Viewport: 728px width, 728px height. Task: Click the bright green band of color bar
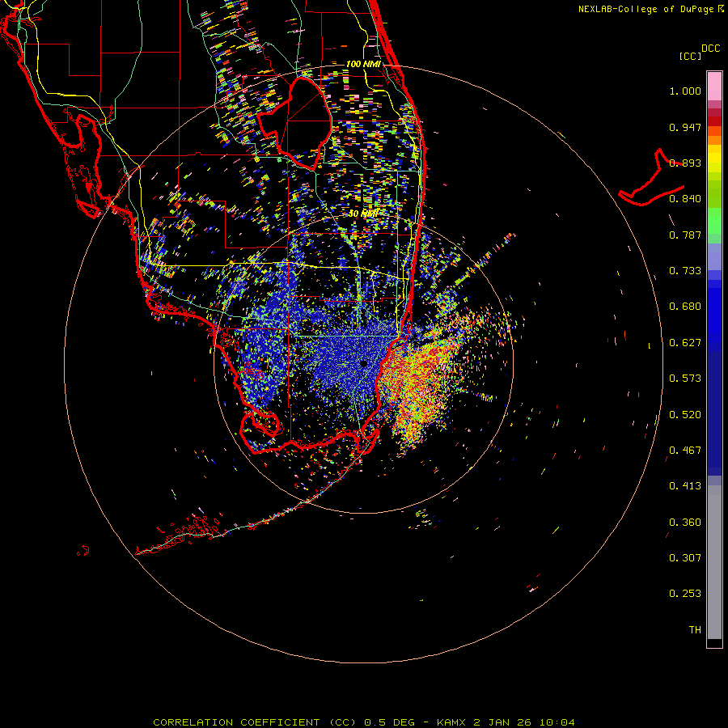(x=714, y=221)
